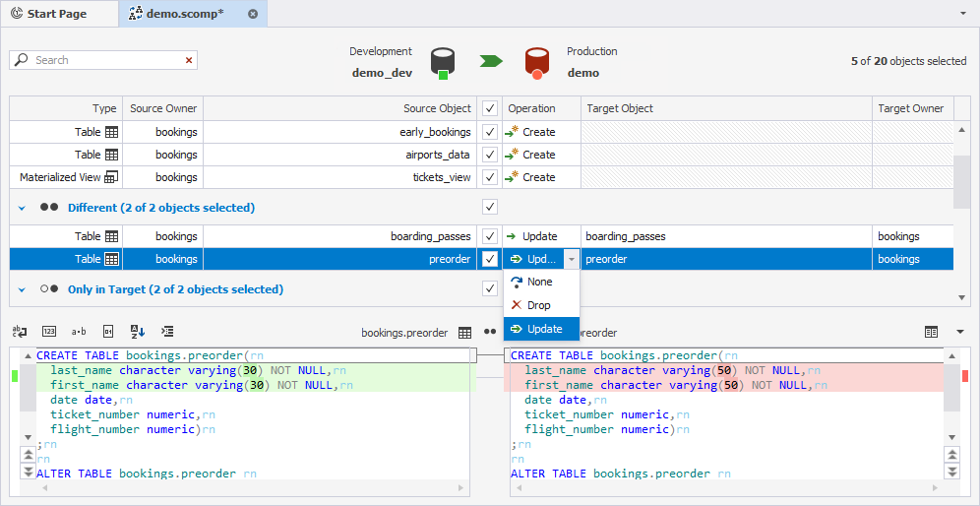Sort by the Target Owner column header

[x=912, y=108]
